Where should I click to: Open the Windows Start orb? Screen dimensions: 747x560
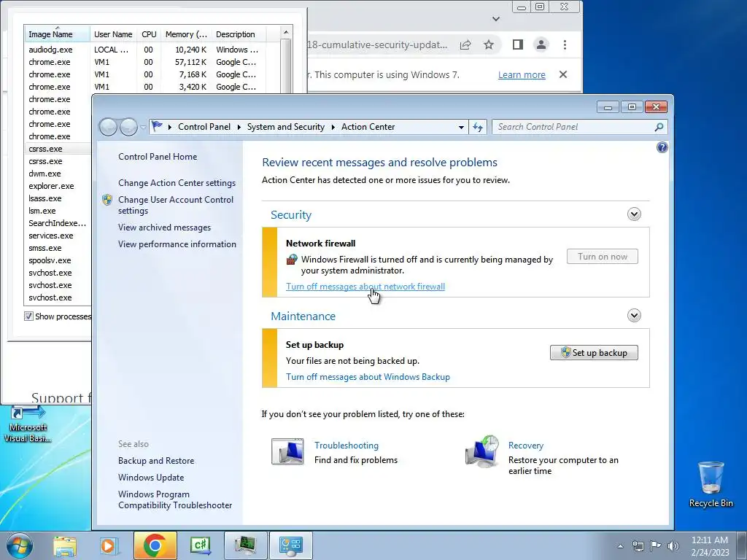coord(20,545)
